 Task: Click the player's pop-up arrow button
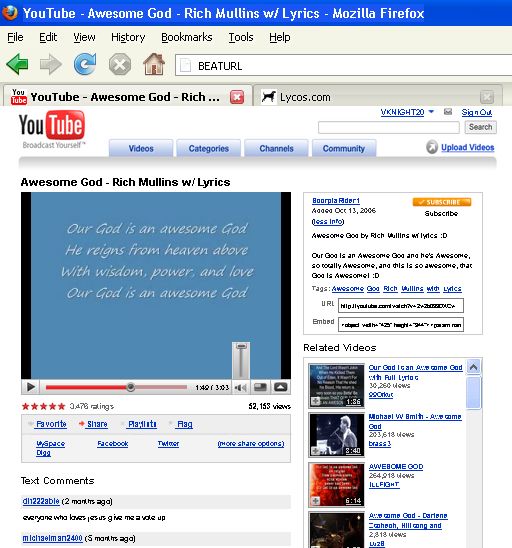281,387
